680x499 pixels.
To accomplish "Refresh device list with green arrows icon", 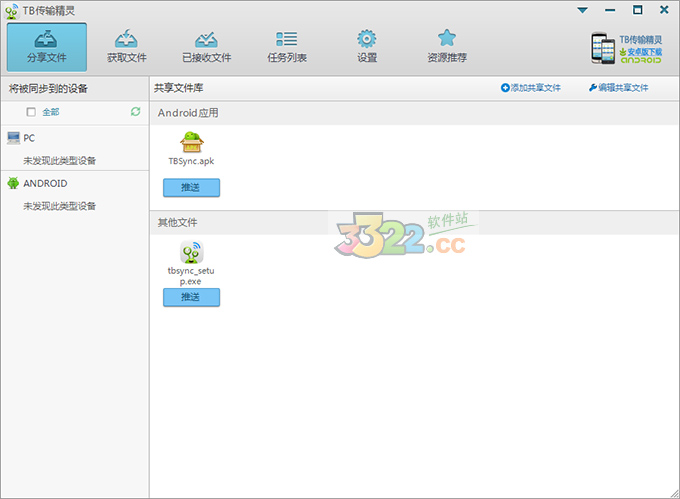I will click(x=135, y=112).
